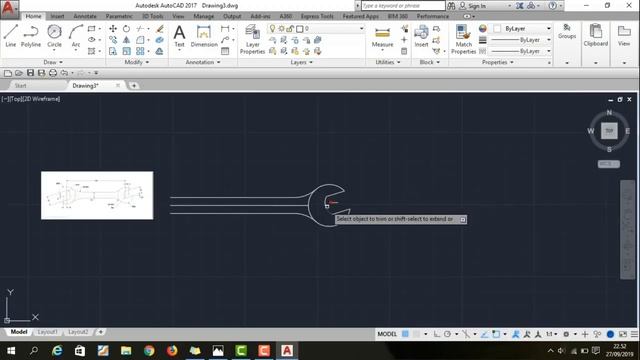Image resolution: width=640 pixels, height=360 pixels.
Task: Select the Line tool
Action: tap(11, 36)
